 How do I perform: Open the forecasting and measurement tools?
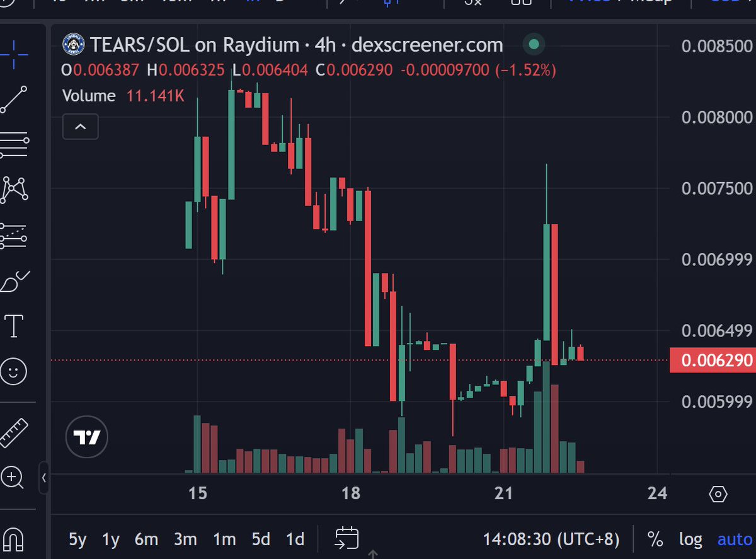pos(13,235)
